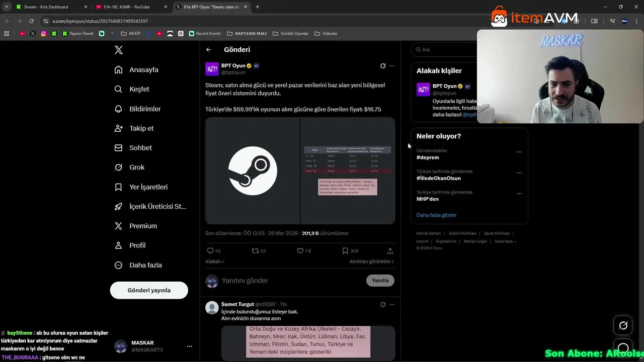
Task: Click the Yanıtla button
Action: click(x=380, y=281)
